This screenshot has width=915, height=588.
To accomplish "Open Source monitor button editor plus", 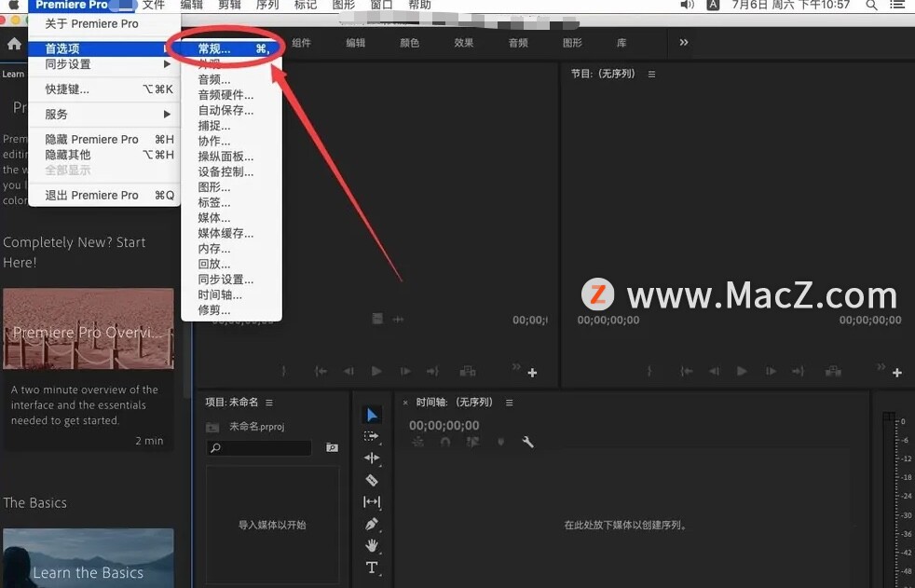I will pos(532,372).
